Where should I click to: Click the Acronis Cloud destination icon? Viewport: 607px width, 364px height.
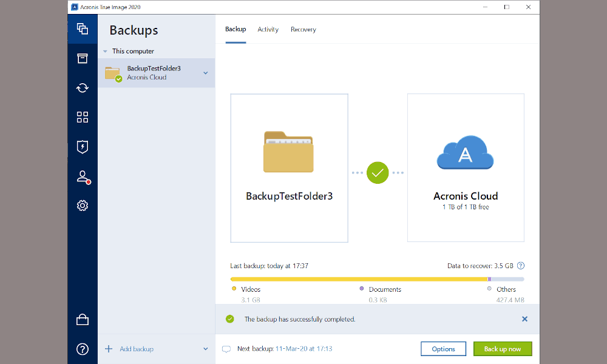pyautogui.click(x=466, y=152)
